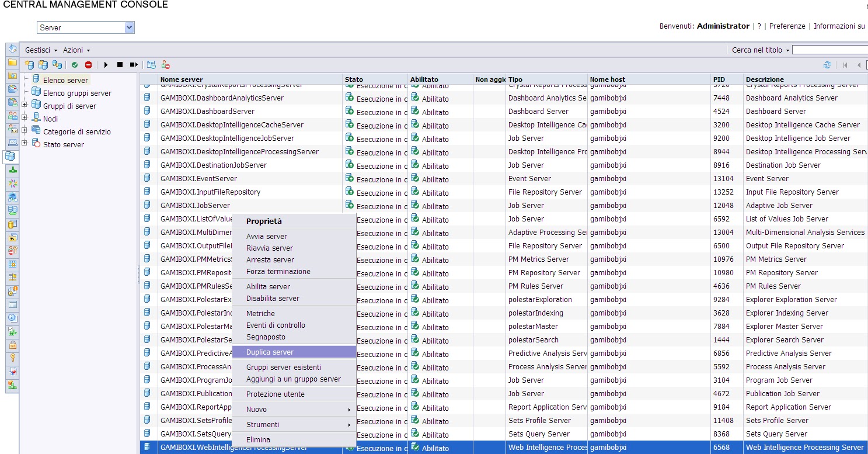Open the users and groups sidebar icon

[x=12, y=116]
